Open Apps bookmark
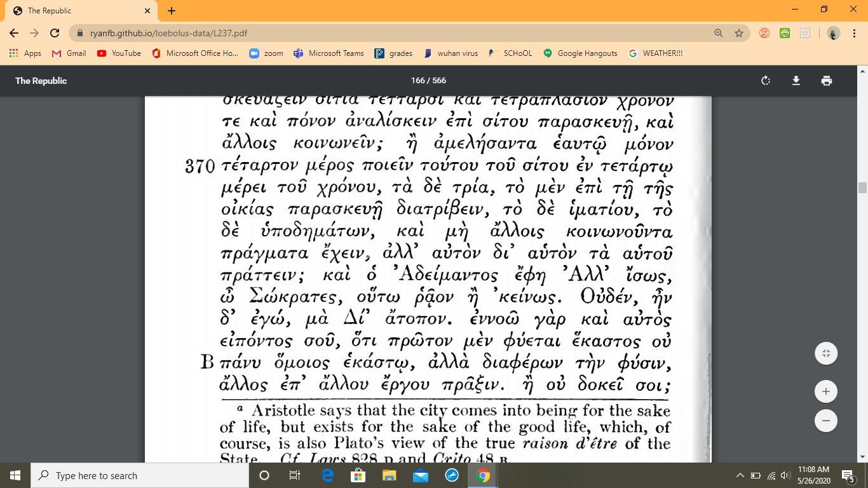The height and width of the screenshot is (488, 868). [x=25, y=53]
